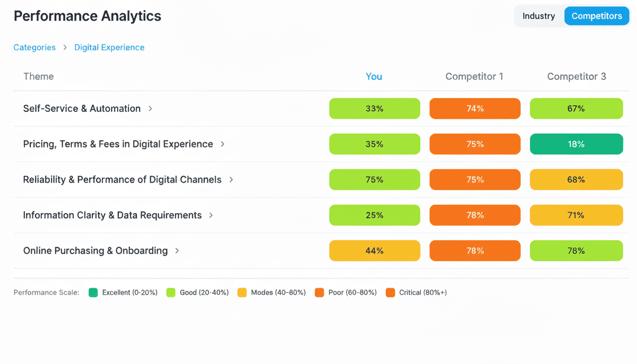Open the Categories breadcrumb link

pos(35,47)
